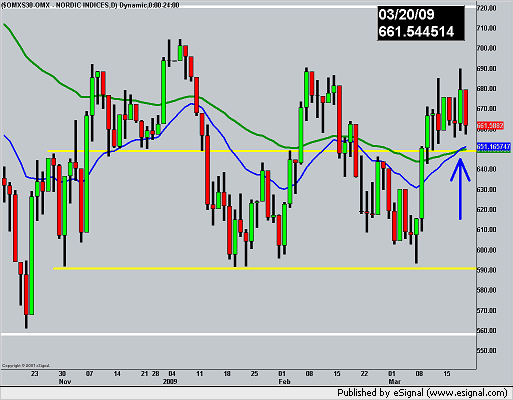Click the 560.00 price axis label
This screenshot has width=513, height=400.
487,331
